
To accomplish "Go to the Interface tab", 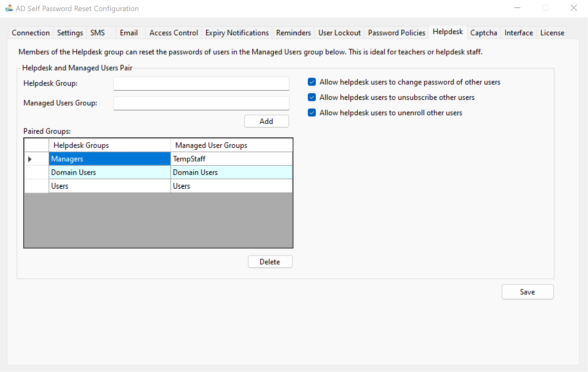I will 518,33.
